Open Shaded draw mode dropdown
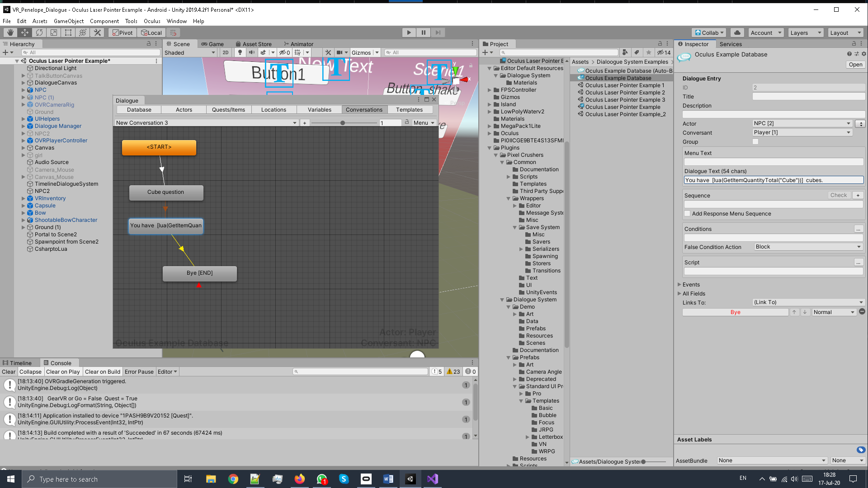 click(190, 52)
